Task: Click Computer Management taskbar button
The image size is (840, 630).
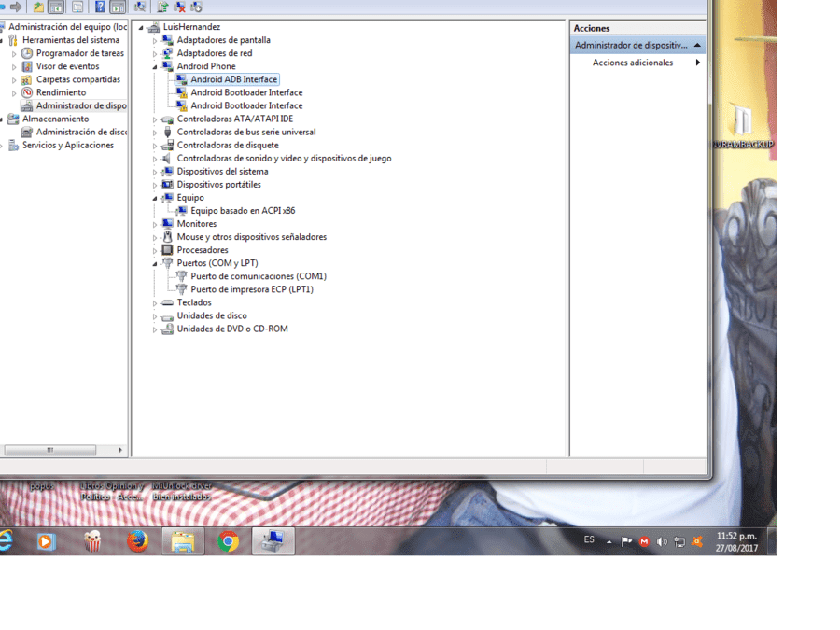Action: [273, 541]
